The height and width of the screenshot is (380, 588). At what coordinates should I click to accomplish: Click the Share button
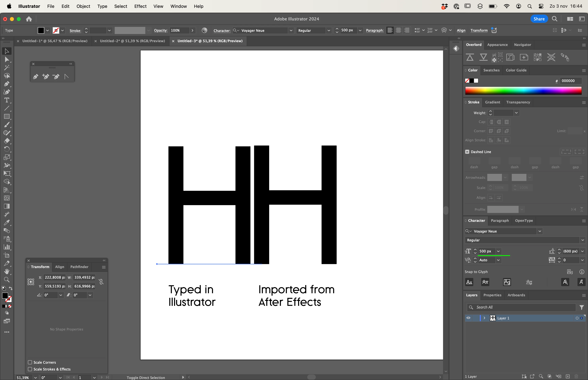[x=539, y=19]
